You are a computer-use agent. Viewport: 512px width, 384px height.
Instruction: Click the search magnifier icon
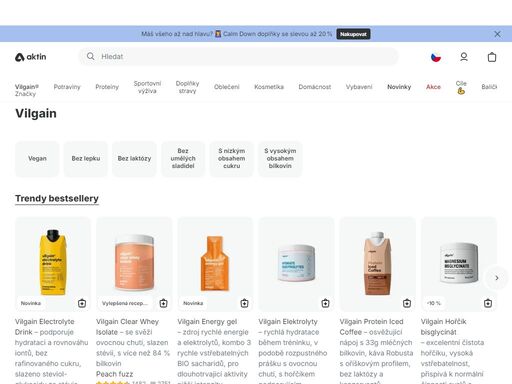click(x=91, y=56)
